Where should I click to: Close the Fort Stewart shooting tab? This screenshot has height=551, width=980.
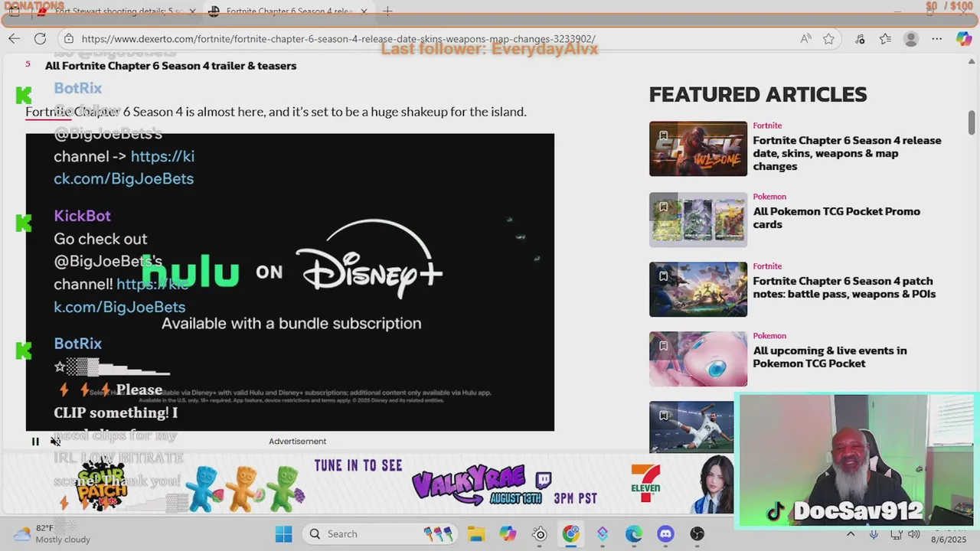pos(192,11)
